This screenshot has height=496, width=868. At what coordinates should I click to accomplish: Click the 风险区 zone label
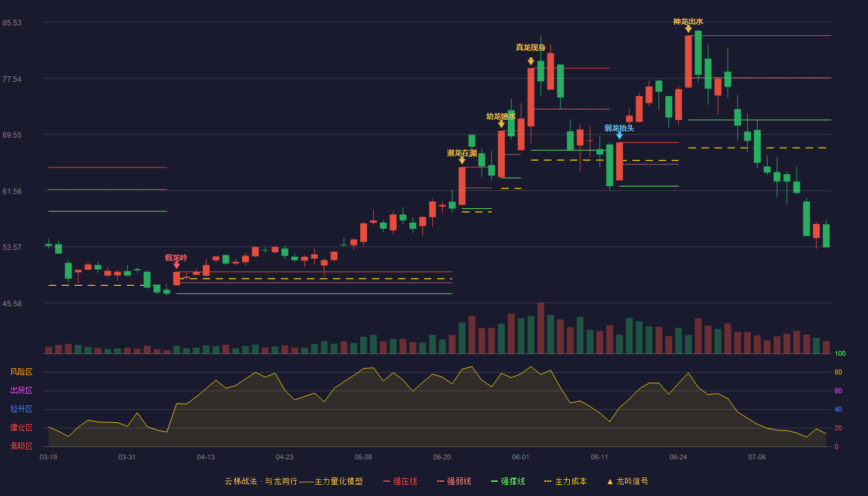coord(21,372)
